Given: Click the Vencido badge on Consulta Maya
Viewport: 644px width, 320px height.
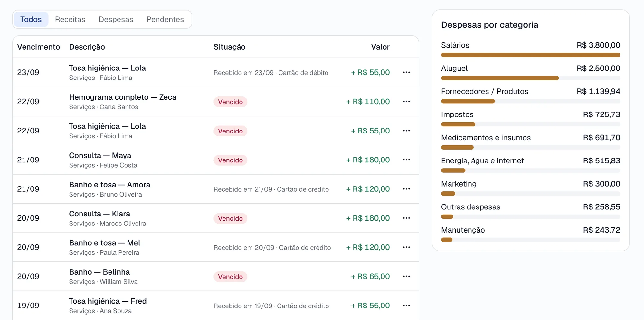Looking at the screenshot, I should click(x=231, y=160).
